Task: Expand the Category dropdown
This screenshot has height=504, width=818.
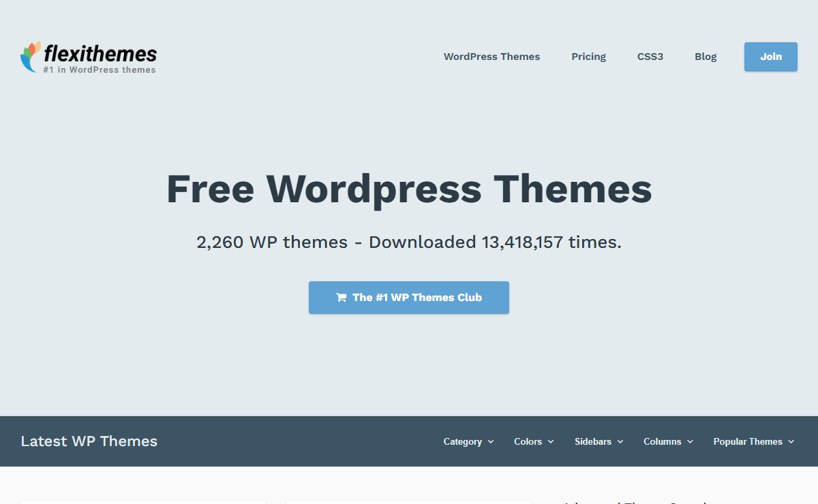Action: point(468,441)
